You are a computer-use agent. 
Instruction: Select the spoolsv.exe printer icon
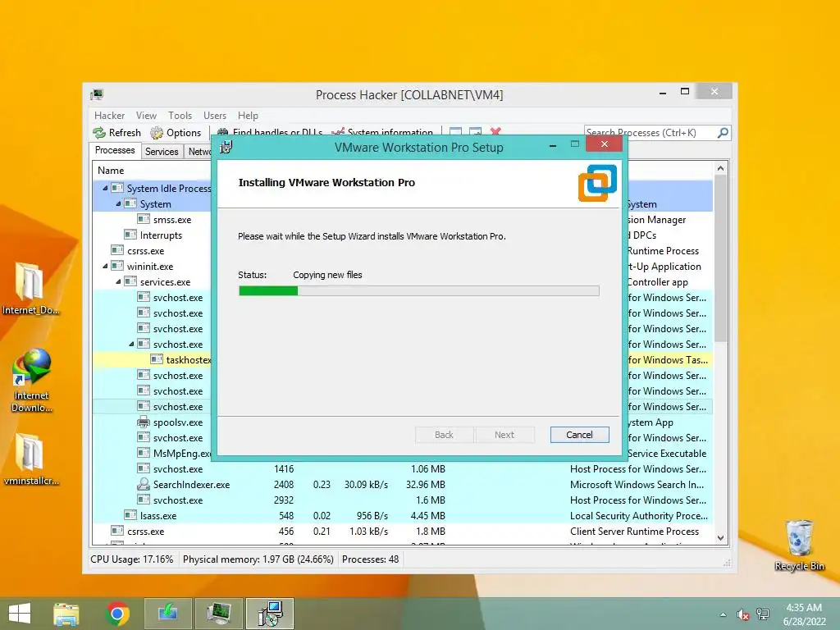143,422
